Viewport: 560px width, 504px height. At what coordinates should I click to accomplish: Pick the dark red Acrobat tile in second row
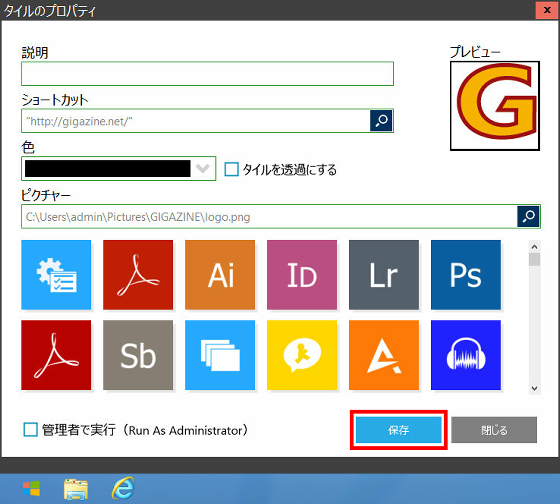click(x=56, y=355)
